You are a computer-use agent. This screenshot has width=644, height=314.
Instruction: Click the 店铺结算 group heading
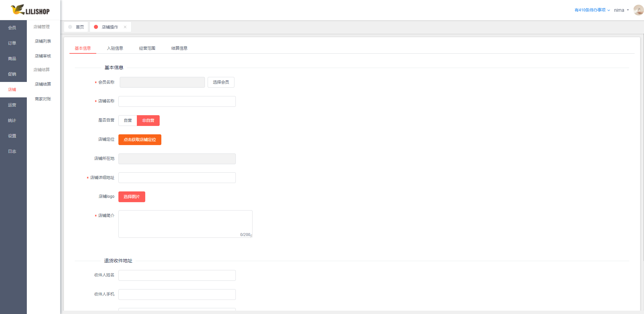pos(42,70)
